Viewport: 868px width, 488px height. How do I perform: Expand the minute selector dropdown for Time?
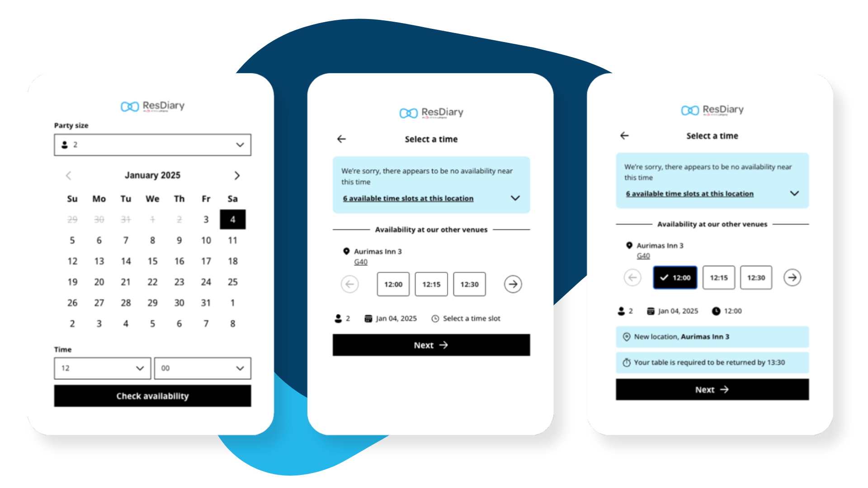tap(202, 368)
